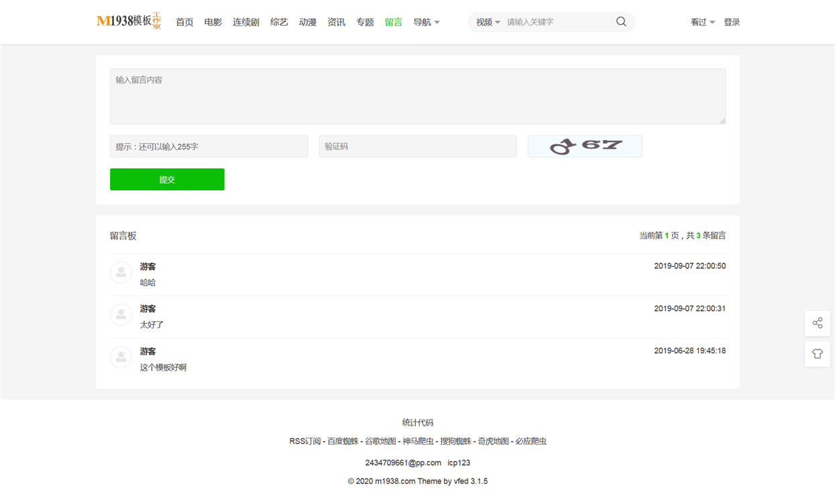
Task: Open the share icon on right sidebar
Action: click(x=818, y=323)
